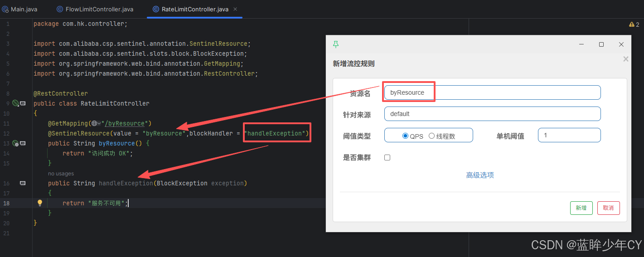Click the RateLimitController.java tab class icon

coord(156,9)
